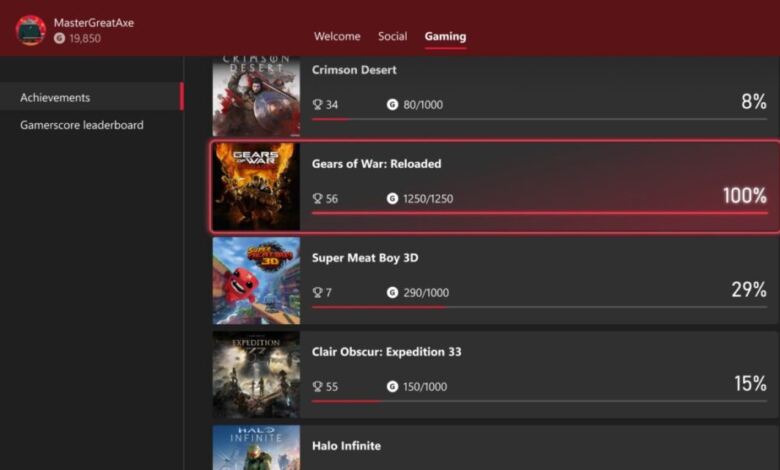Click the MasterGreatAxe profile avatar
The height and width of the screenshot is (470, 780).
[x=31, y=30]
